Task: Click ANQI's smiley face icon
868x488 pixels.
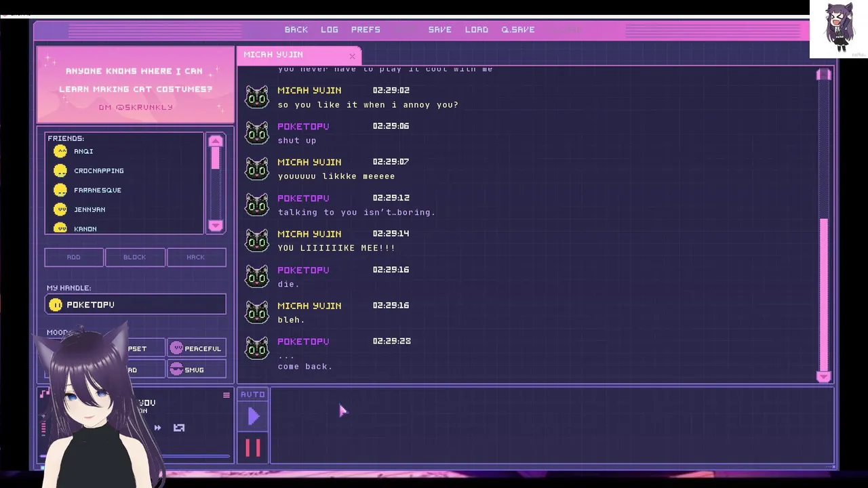Action: (x=60, y=151)
